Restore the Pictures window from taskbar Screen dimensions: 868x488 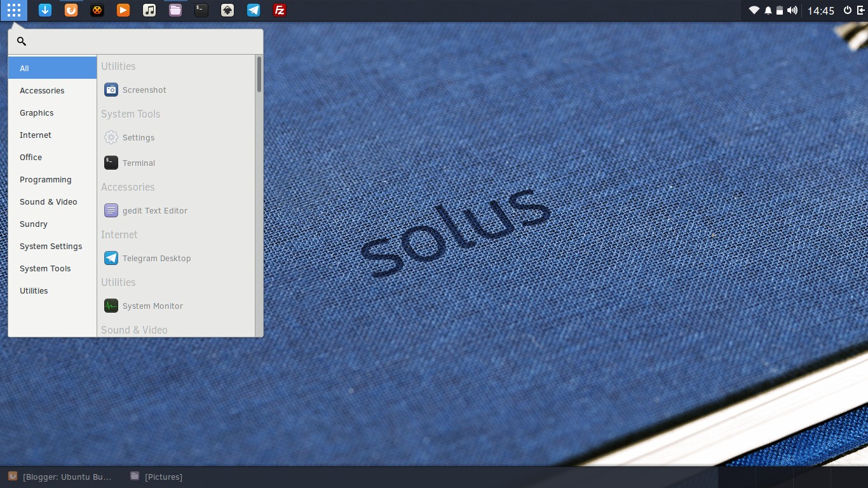pos(156,477)
